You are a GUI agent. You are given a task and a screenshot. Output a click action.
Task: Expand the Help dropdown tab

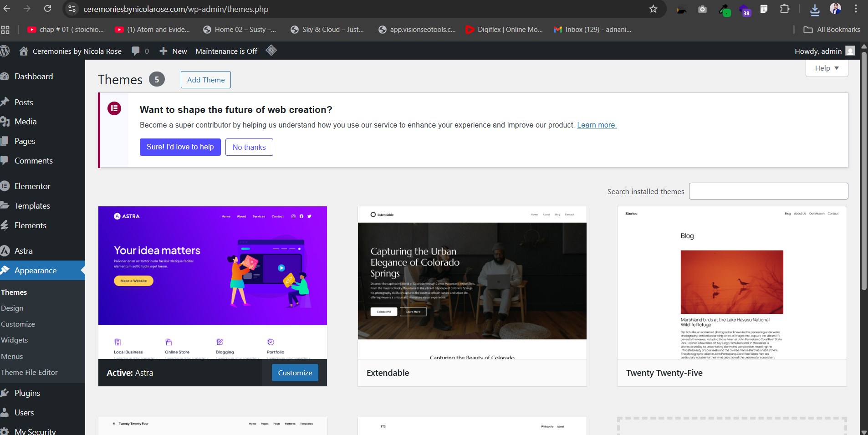click(x=827, y=68)
